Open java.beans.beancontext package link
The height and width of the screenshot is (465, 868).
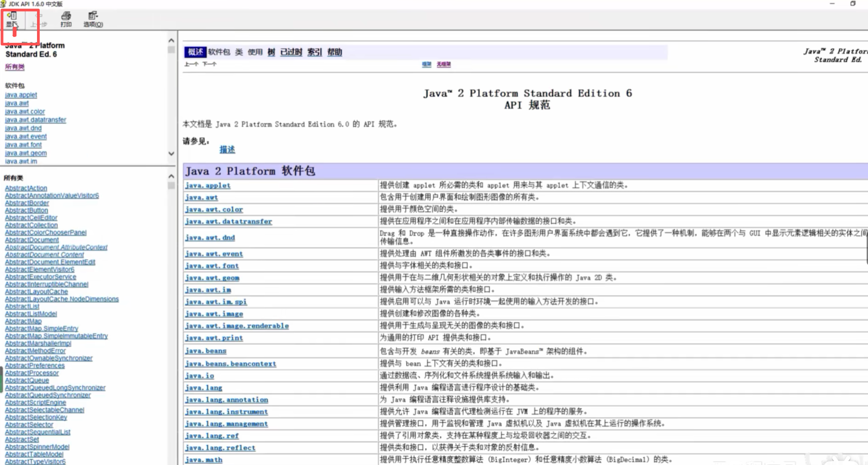pos(231,364)
